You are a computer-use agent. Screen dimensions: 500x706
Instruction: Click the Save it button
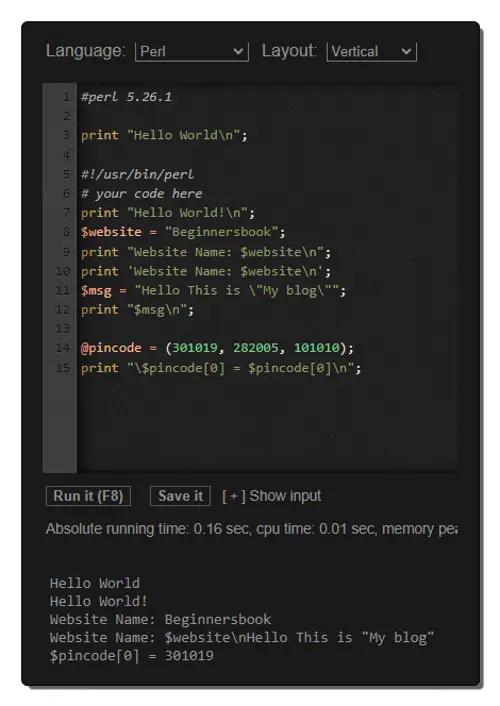click(x=180, y=496)
